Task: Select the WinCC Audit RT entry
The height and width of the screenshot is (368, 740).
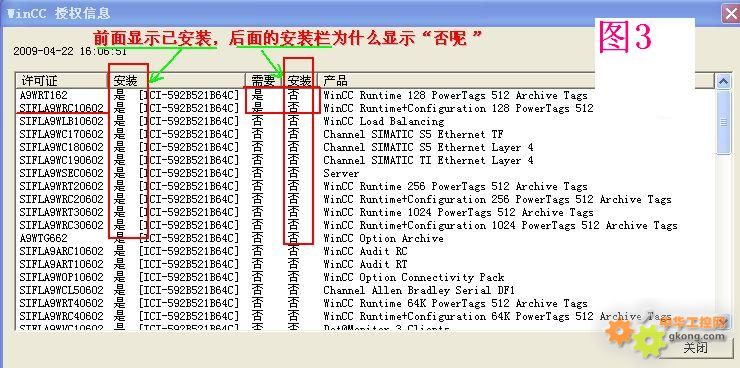Action: tap(365, 264)
